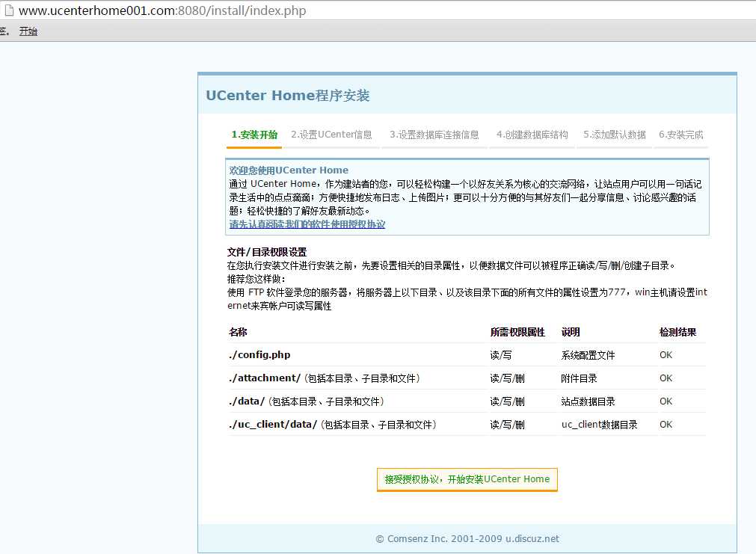Click the ./config.php row name

pyautogui.click(x=259, y=355)
